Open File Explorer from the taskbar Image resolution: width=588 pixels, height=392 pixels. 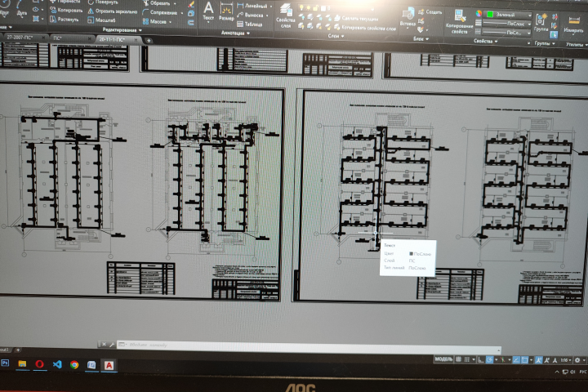tap(23, 363)
